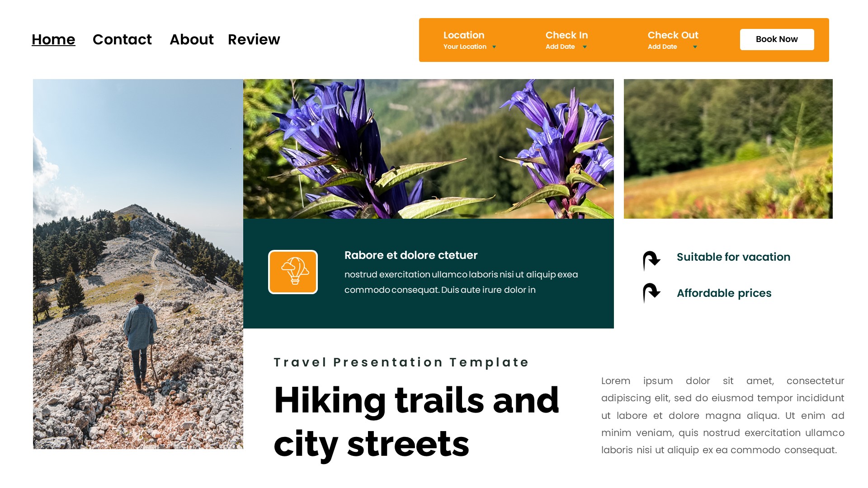Click arrow icon beside Suitable for vacation
The width and height of the screenshot is (868, 488).
point(651,260)
